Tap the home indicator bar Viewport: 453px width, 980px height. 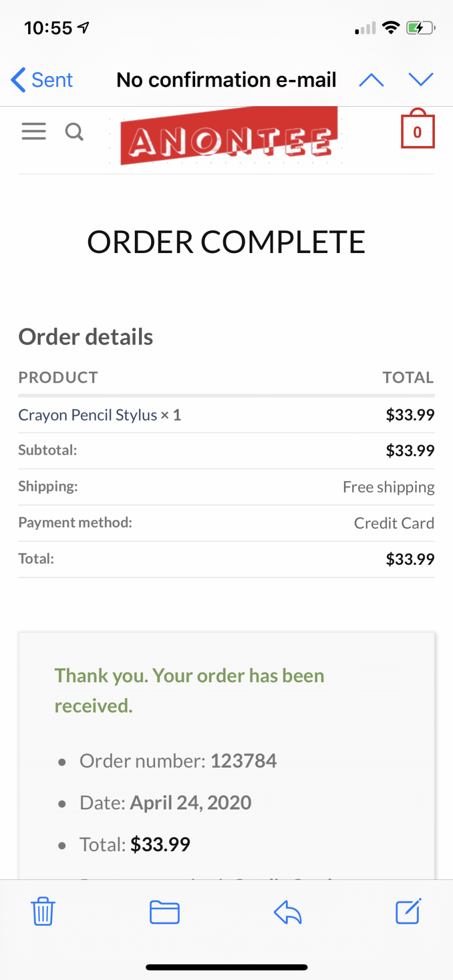[226, 967]
